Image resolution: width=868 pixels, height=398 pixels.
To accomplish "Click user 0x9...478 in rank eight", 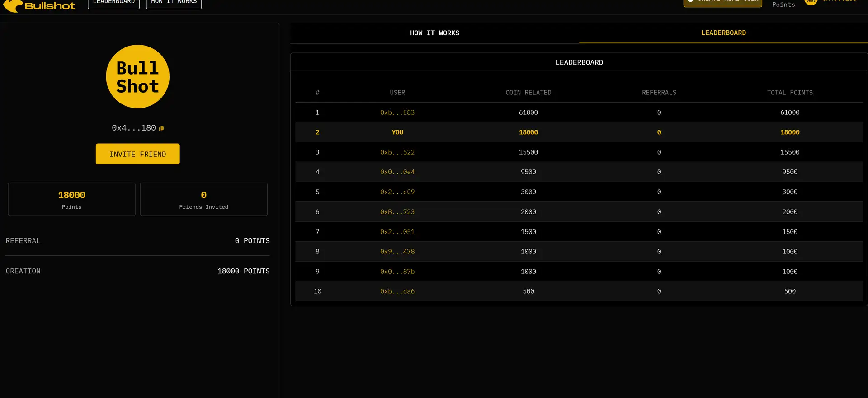I will pyautogui.click(x=397, y=252).
